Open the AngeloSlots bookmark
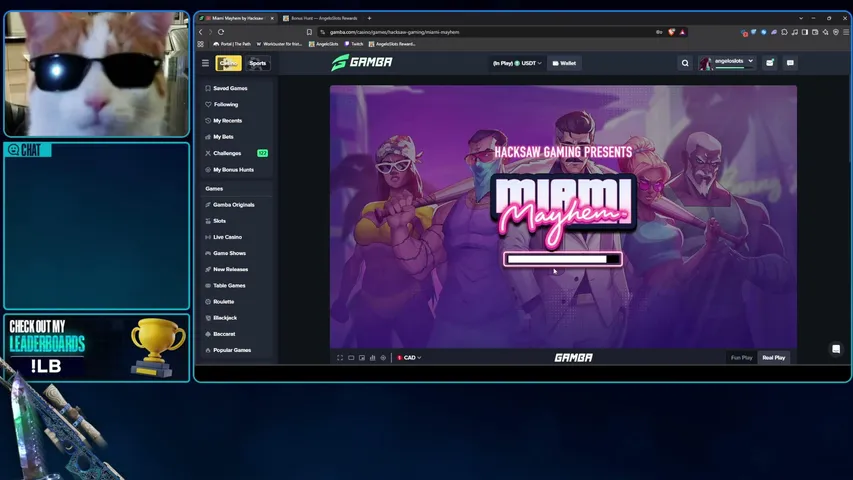Screen dimensions: 853x480 tap(324, 44)
